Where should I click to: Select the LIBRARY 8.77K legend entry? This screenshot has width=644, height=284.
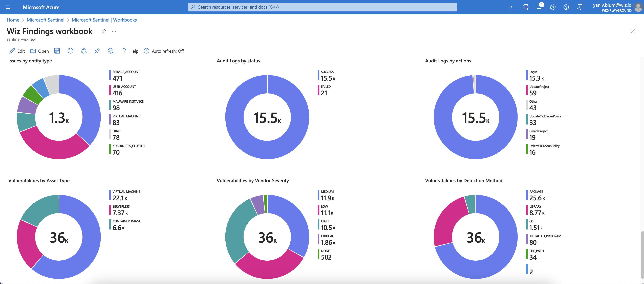click(x=535, y=210)
